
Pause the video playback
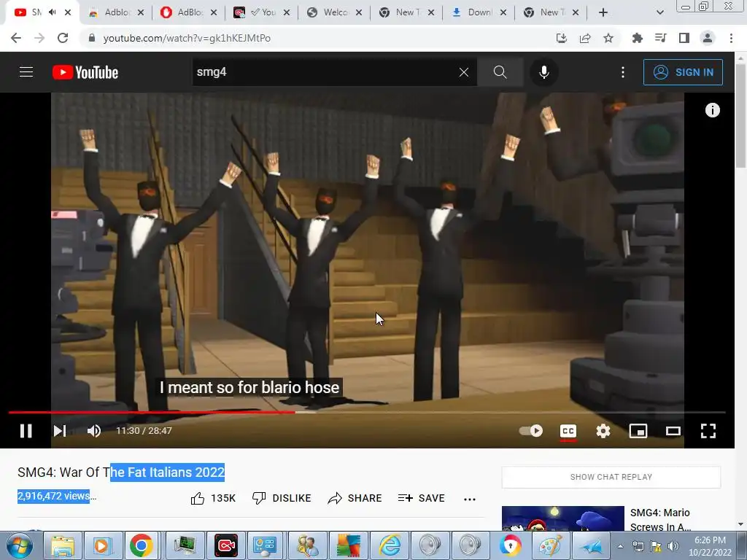(26, 431)
